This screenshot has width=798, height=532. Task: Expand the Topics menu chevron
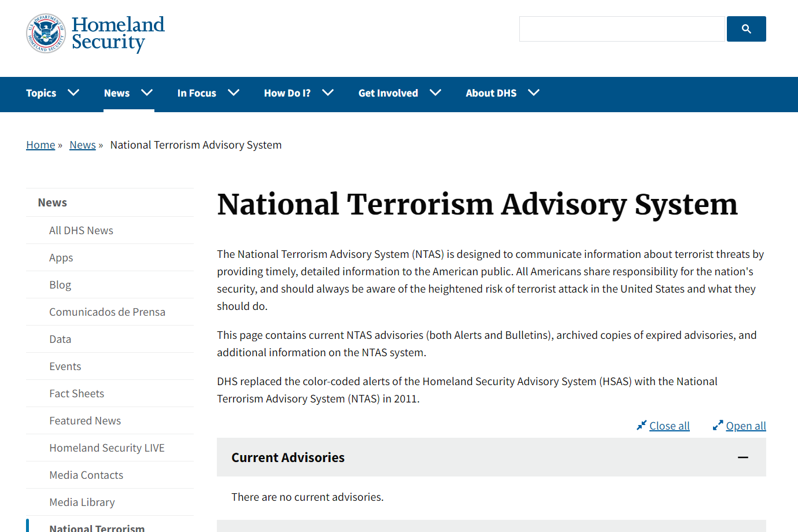73,93
